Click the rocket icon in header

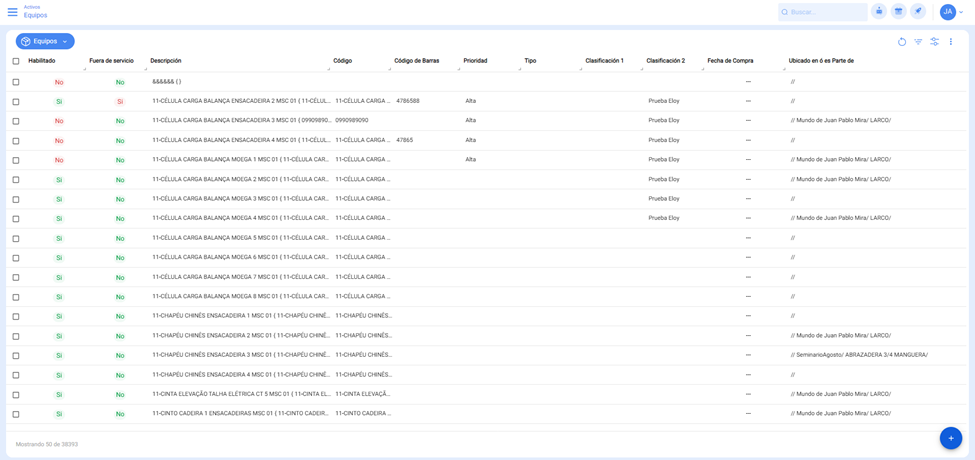point(918,12)
